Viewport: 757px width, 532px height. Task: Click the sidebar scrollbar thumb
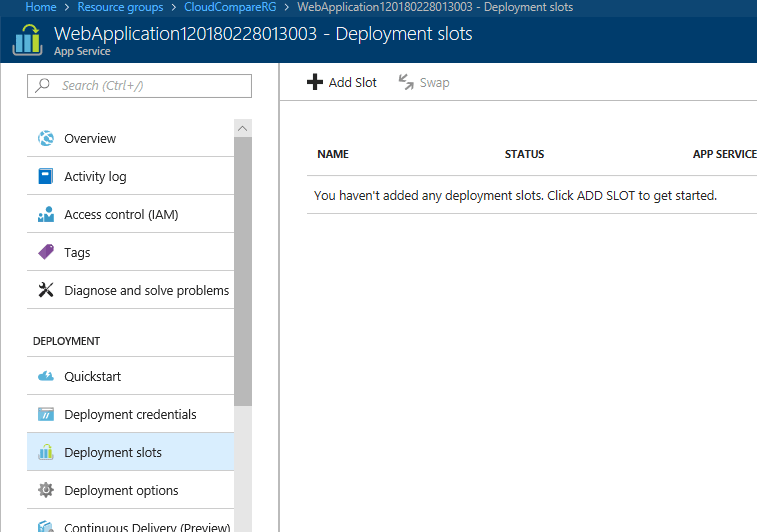tap(243, 271)
